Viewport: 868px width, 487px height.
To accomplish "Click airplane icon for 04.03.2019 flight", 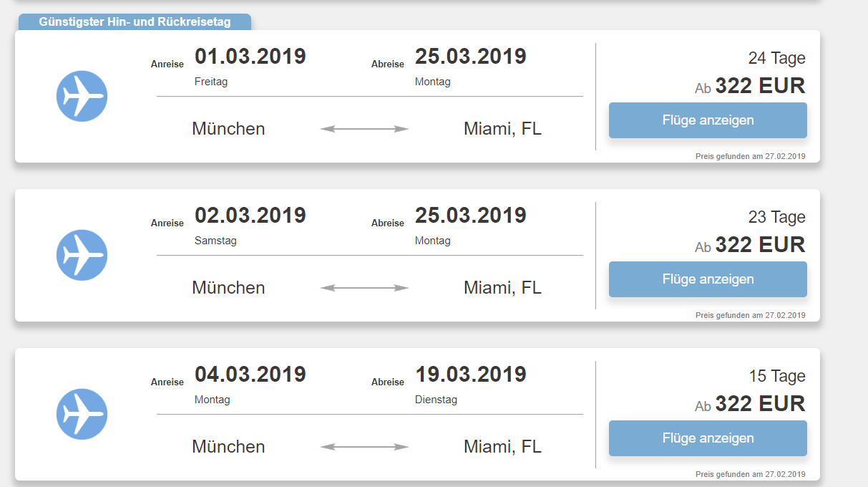I will click(x=82, y=414).
